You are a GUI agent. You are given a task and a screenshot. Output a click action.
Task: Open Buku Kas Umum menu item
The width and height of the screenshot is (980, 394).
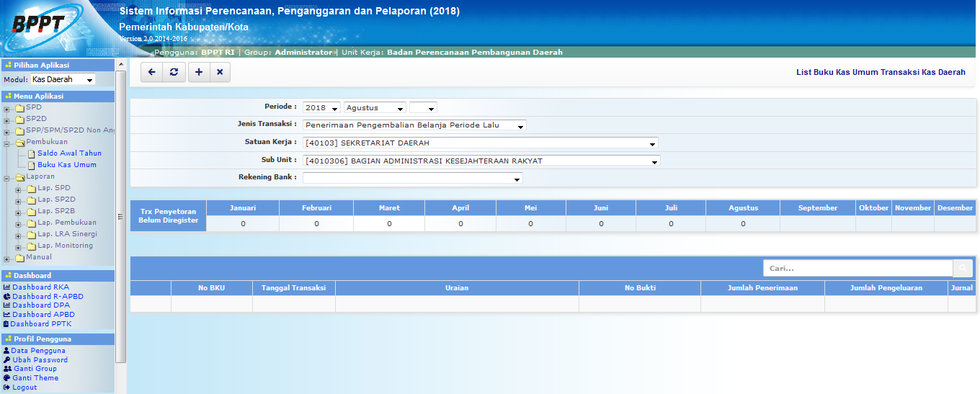[67, 165]
